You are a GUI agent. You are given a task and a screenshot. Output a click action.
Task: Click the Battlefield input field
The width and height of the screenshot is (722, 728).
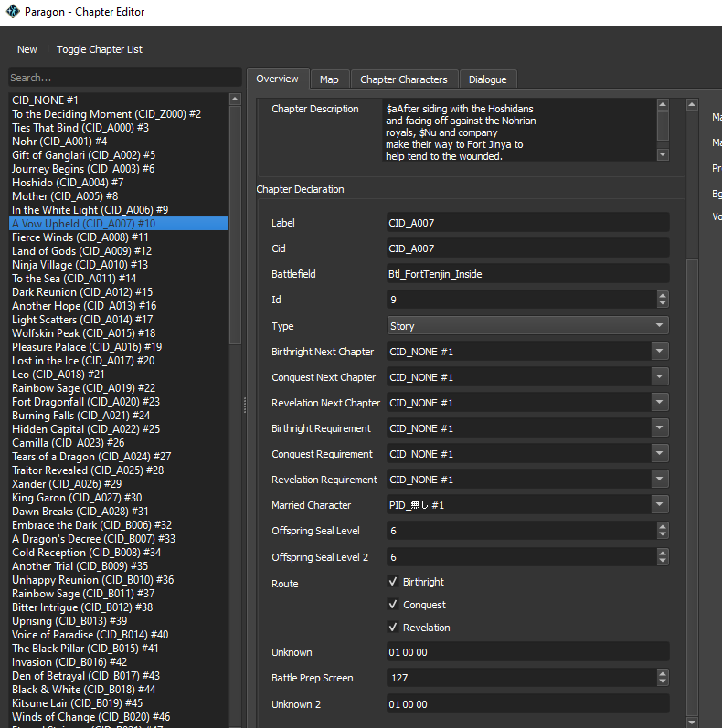[528, 273]
